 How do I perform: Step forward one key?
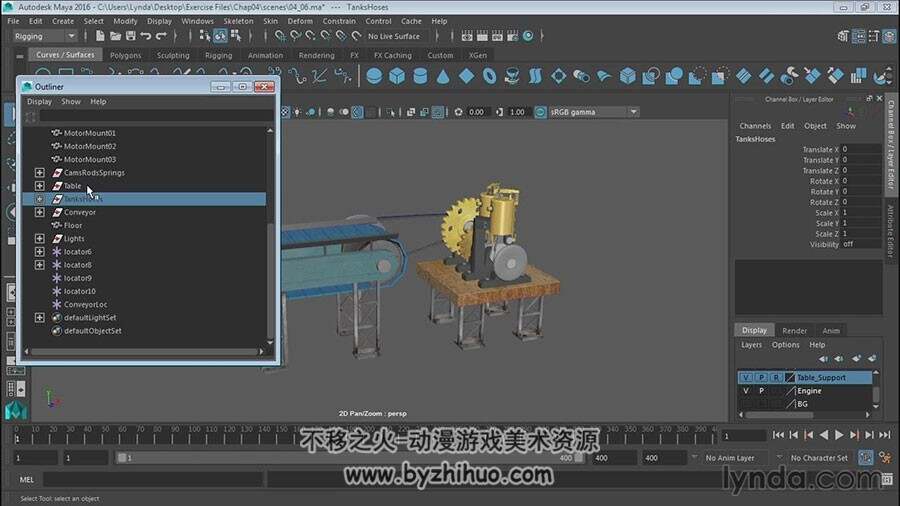854,435
